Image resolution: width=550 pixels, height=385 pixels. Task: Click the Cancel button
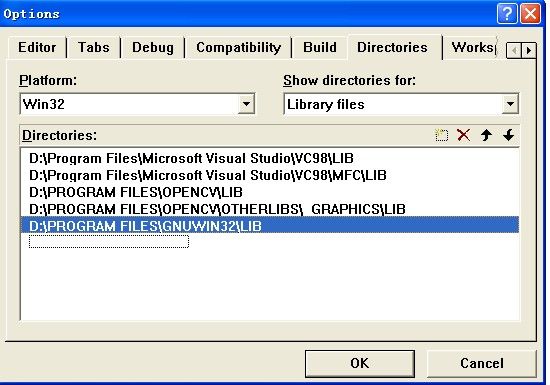pyautogui.click(x=482, y=363)
